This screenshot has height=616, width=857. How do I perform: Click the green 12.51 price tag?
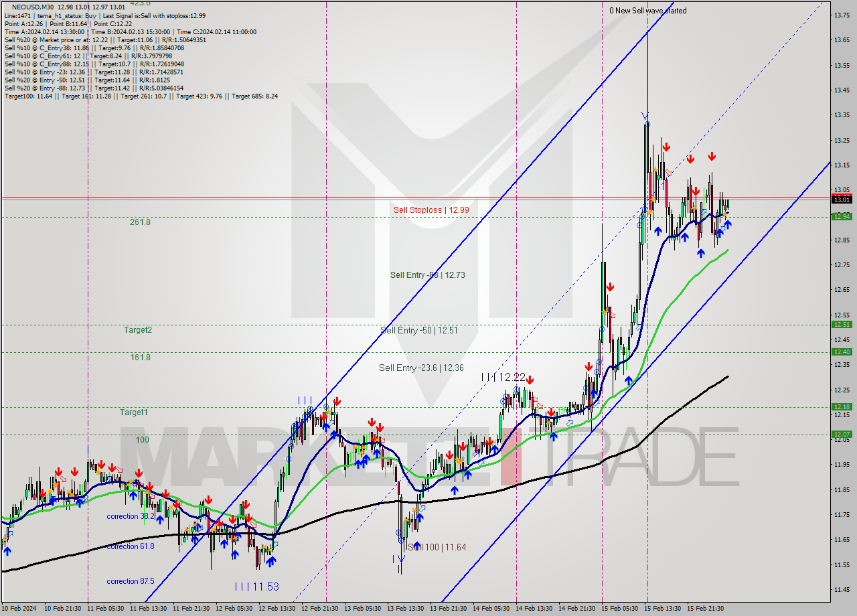(842, 325)
